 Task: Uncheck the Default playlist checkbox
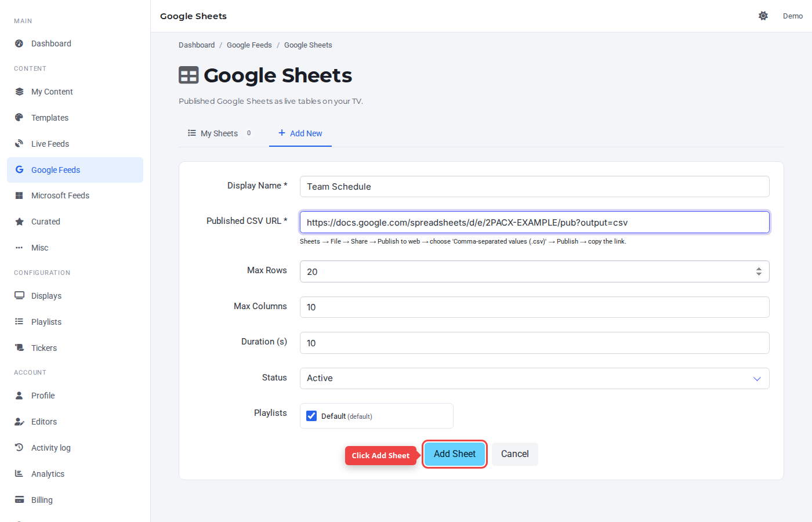(311, 416)
